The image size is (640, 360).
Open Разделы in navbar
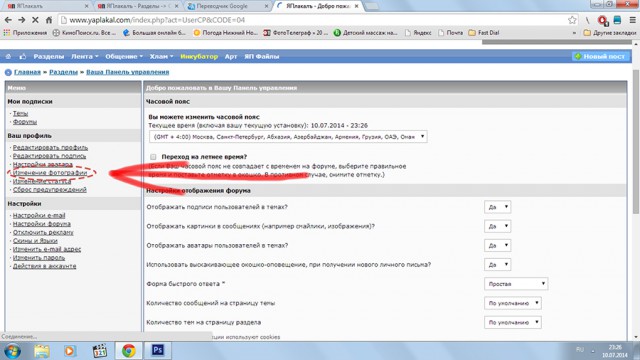click(x=49, y=56)
